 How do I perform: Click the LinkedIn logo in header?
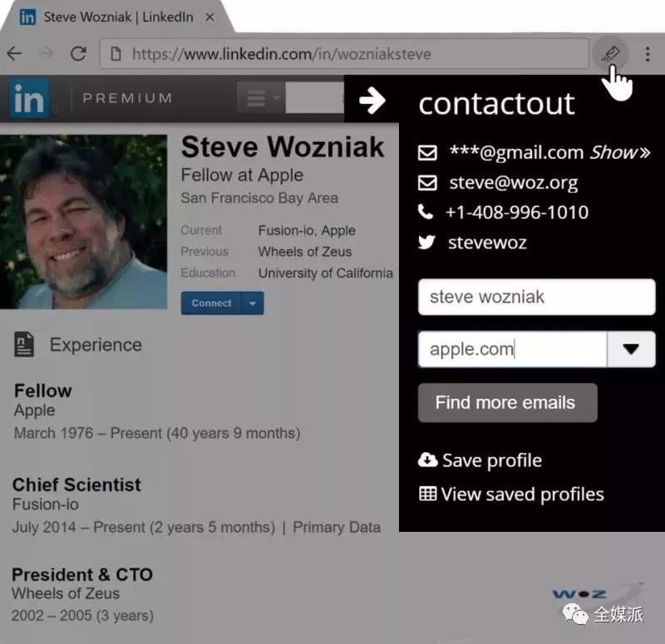(x=28, y=98)
